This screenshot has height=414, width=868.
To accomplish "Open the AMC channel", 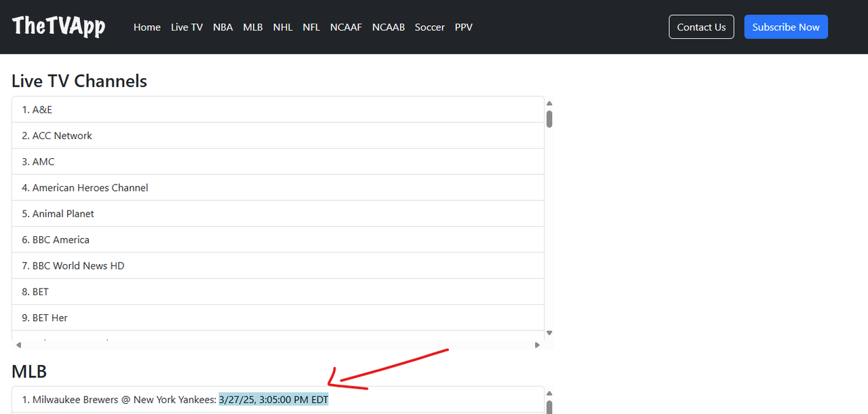I will tap(278, 162).
